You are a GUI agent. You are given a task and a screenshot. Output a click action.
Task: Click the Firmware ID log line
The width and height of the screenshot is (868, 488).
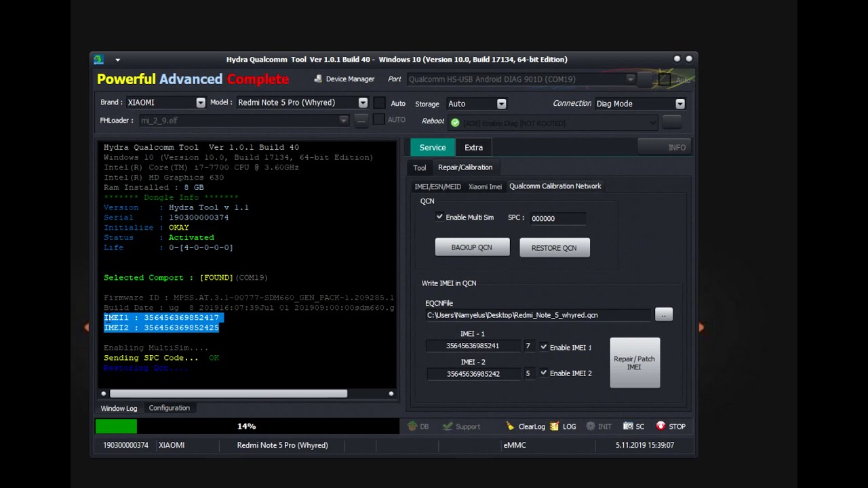point(249,298)
